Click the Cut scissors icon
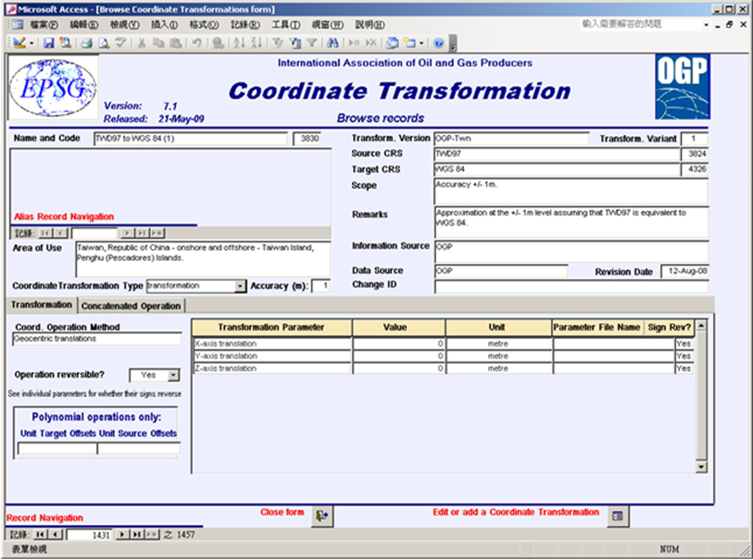The height and width of the screenshot is (560, 753). tap(142, 44)
